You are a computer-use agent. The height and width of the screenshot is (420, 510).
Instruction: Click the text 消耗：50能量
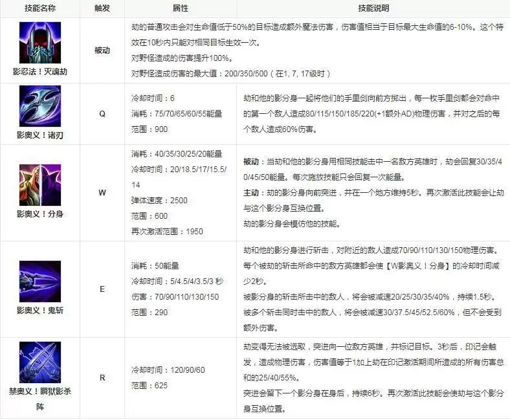coord(155,266)
